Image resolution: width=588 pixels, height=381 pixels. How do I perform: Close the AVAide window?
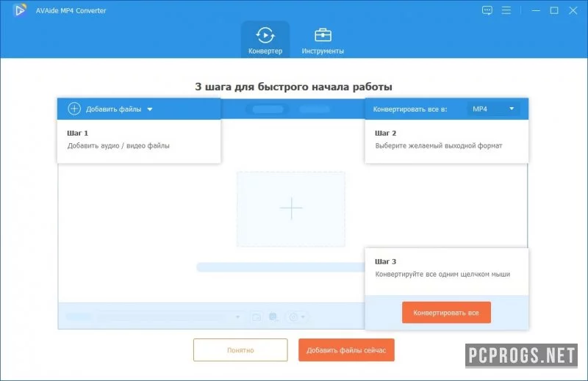[573, 10]
